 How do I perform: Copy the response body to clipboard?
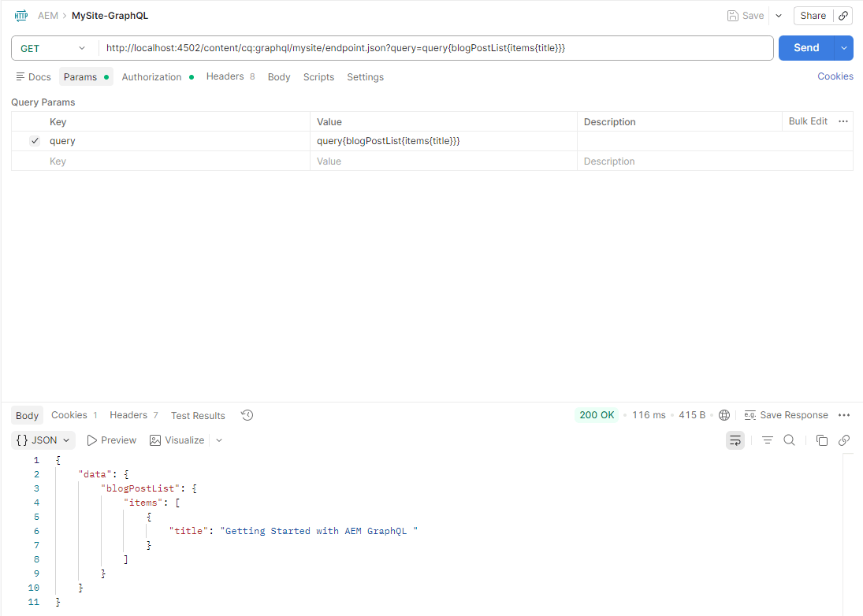click(x=822, y=440)
